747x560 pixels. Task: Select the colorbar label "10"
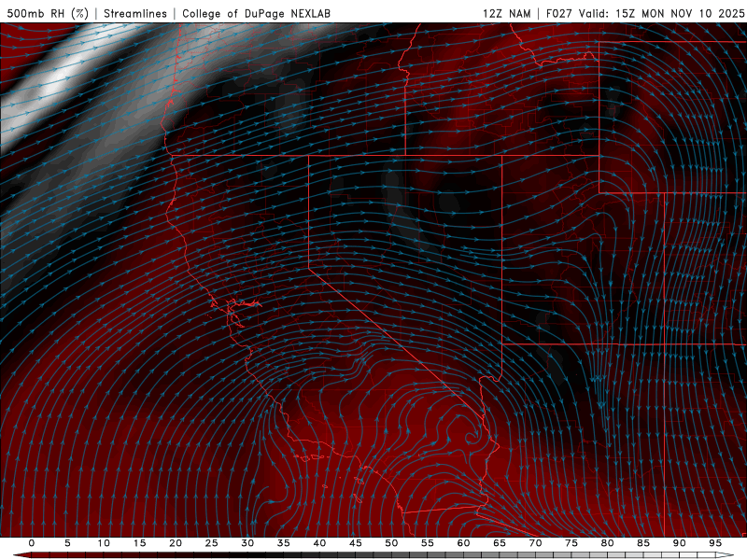pos(104,543)
